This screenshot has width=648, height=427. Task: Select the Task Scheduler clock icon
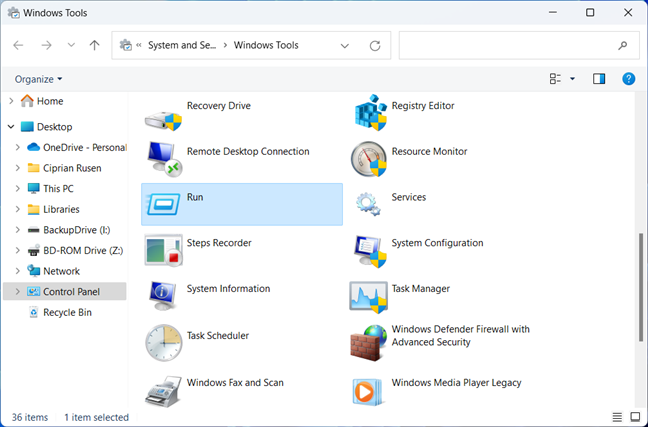point(164,343)
